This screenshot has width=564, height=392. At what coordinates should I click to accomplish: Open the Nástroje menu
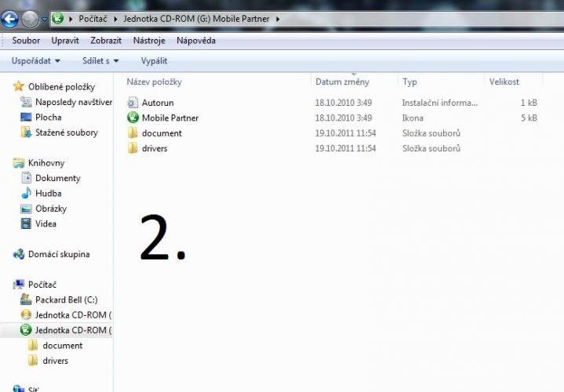[x=149, y=40]
